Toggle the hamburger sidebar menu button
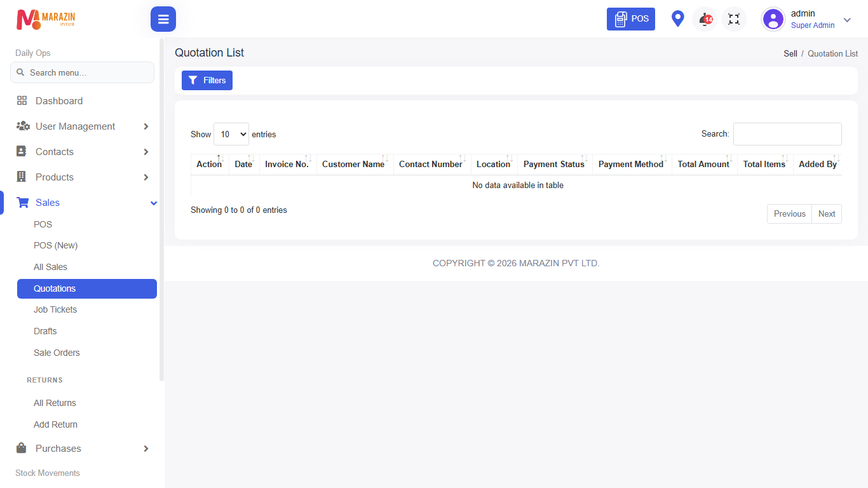Screen dimensions: 868x488 point(163,19)
